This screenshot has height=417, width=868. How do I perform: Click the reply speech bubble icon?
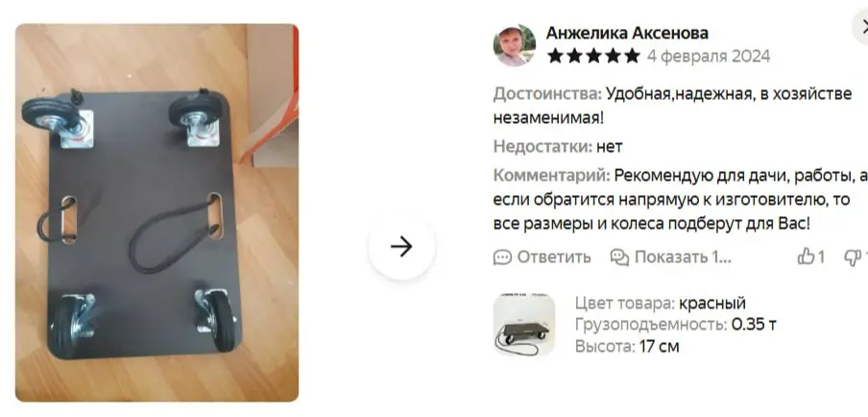tap(502, 258)
